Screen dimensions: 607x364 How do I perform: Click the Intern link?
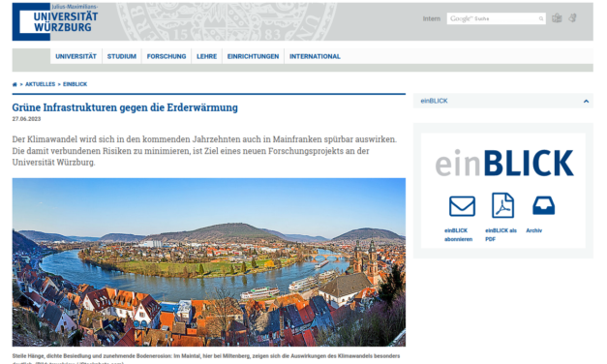(x=431, y=18)
